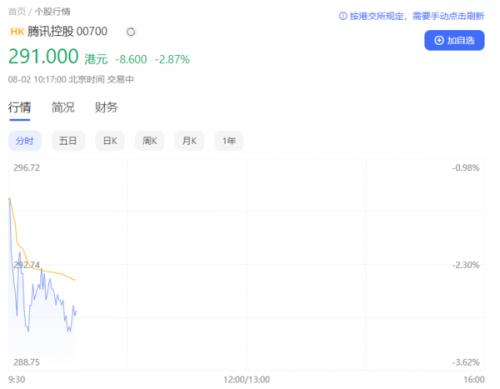Open the 首页 breadcrumb link
This screenshot has height=389, width=500.
(17, 12)
